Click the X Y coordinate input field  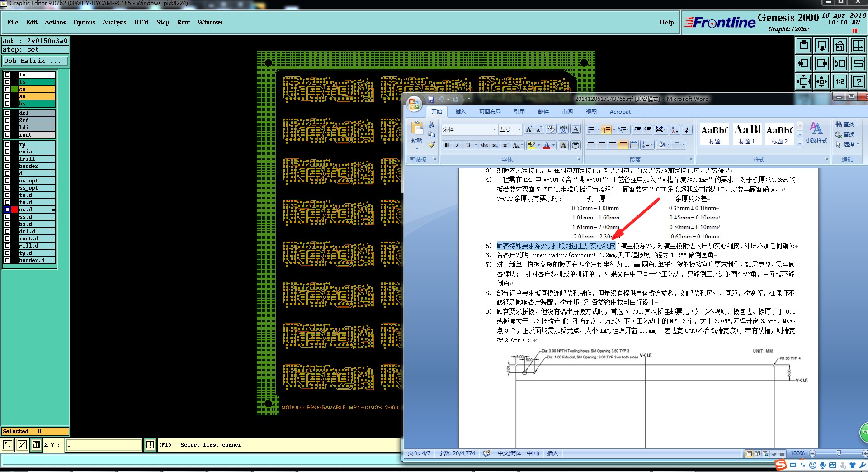pyautogui.click(x=104, y=445)
